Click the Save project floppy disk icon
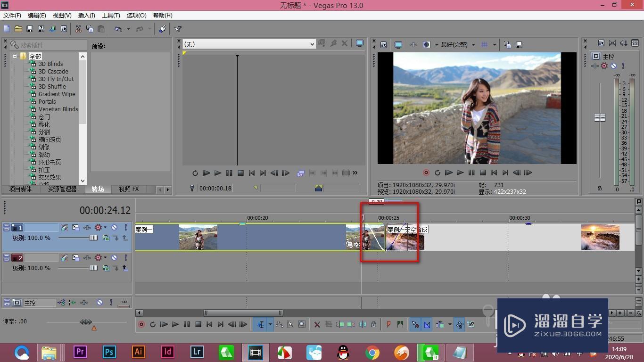This screenshot has width=644, height=362. tap(30, 29)
